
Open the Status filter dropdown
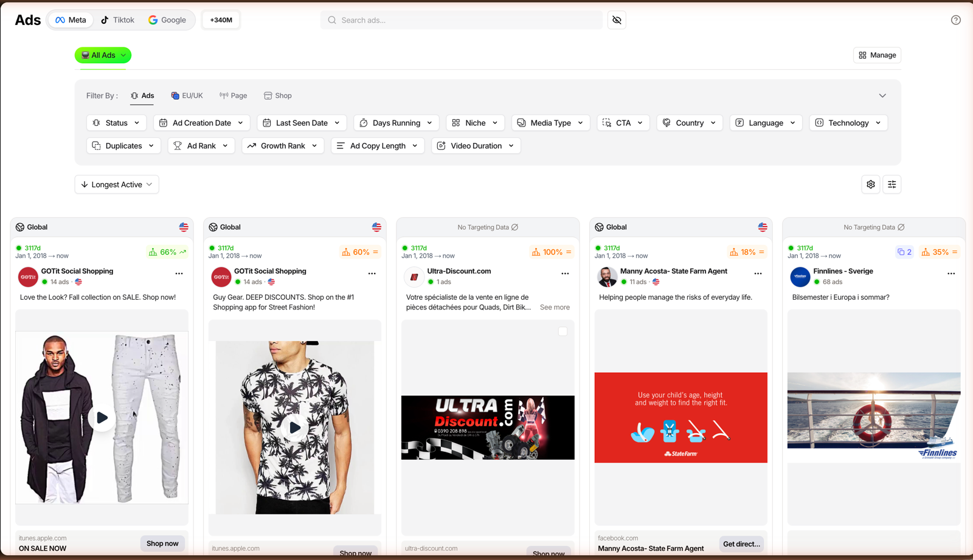116,123
